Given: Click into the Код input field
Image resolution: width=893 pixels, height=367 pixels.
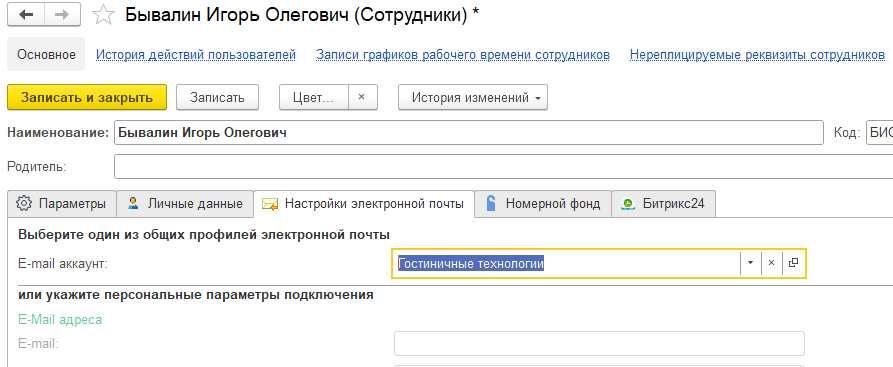Looking at the screenshot, I should 879,133.
